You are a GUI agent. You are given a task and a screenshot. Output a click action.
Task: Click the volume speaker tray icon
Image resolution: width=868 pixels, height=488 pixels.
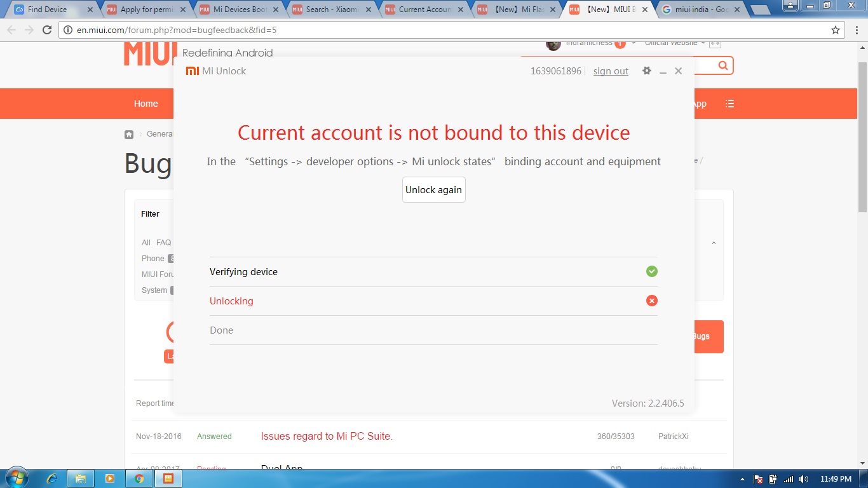pos(804,479)
